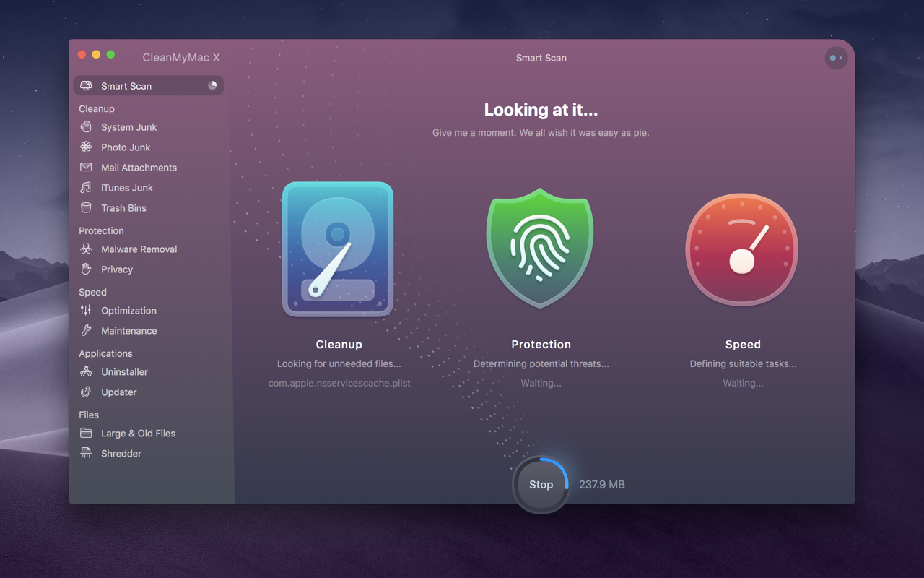The height and width of the screenshot is (578, 924).
Task: Click the 'Give me a moment' subtitle
Action: tap(541, 133)
